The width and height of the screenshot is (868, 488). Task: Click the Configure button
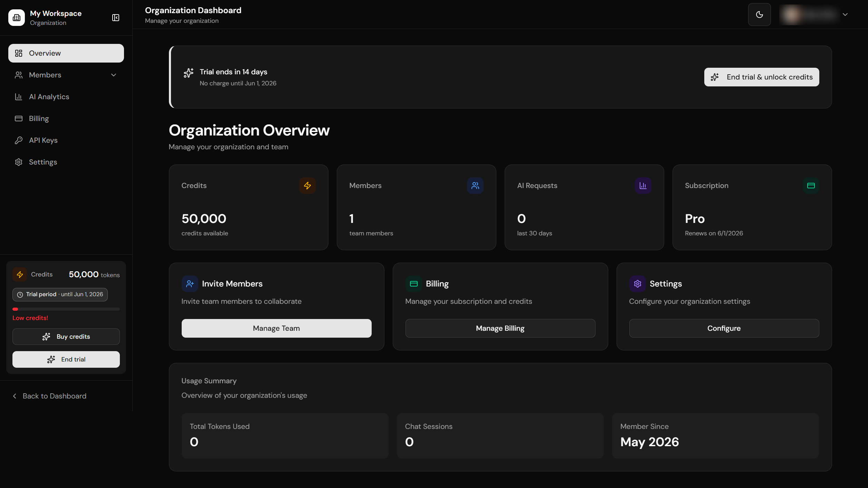[x=724, y=328]
